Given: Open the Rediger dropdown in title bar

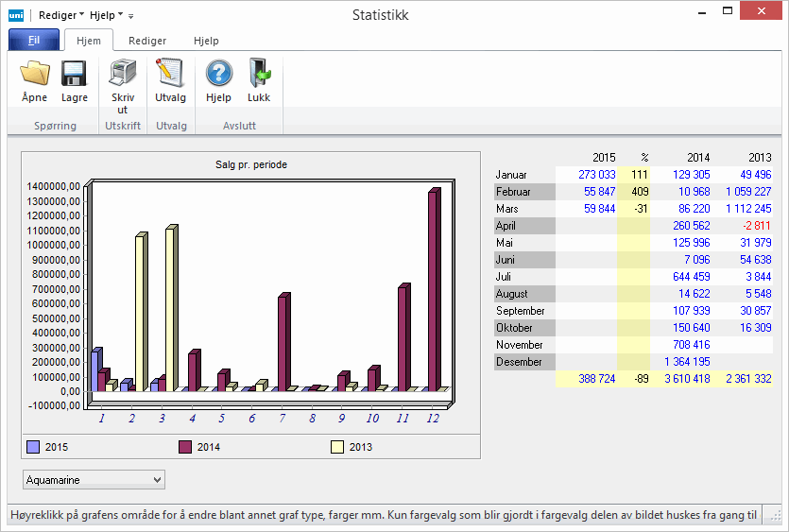Looking at the screenshot, I should click(x=60, y=15).
